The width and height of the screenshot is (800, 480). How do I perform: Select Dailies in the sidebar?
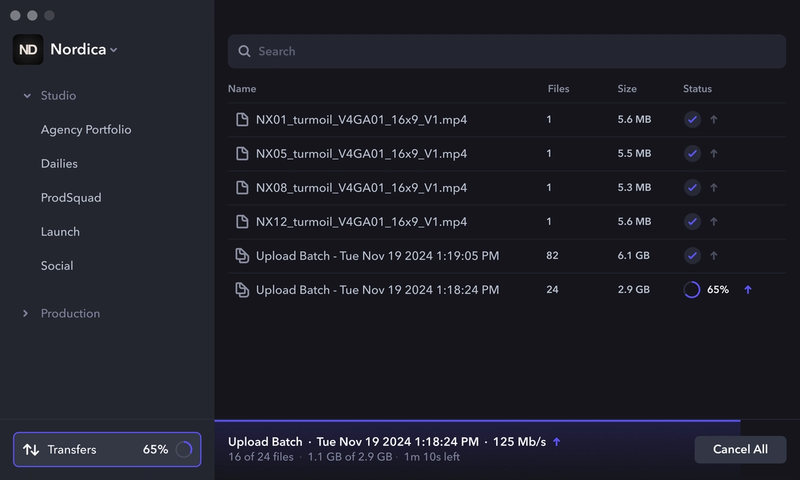tap(59, 164)
